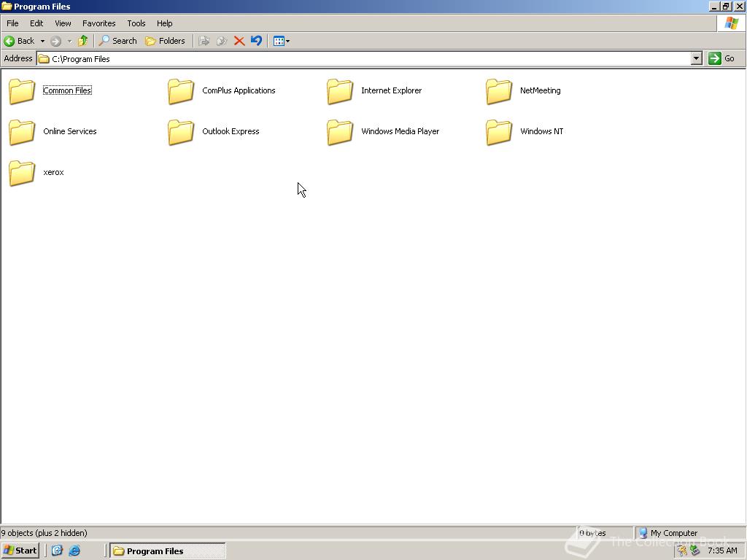Image resolution: width=747 pixels, height=560 pixels.
Task: Open the View menu
Action: tap(63, 23)
